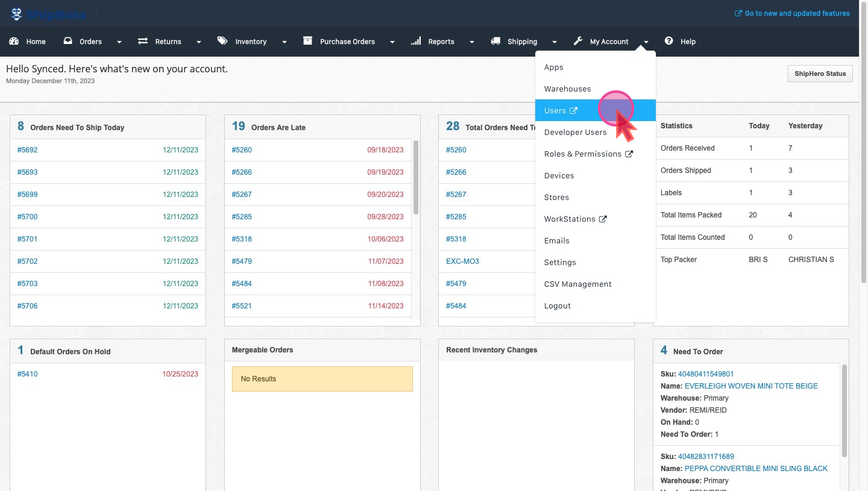The image size is (868, 491).
Task: Open SKU 40480411549801 link
Action: click(x=706, y=374)
